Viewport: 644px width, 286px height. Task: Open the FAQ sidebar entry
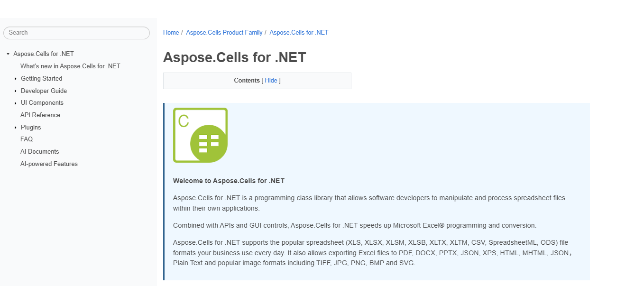27,139
